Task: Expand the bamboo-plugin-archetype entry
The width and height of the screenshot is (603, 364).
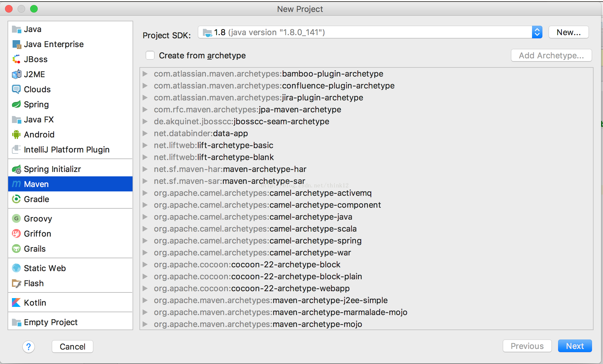Action: point(145,74)
